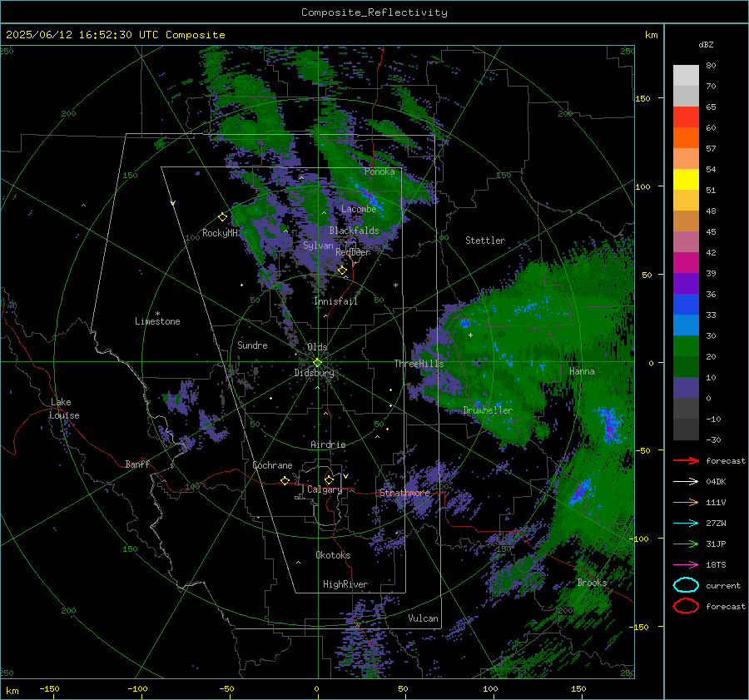Click the cyan 27ZW arrow icon

coord(686,524)
